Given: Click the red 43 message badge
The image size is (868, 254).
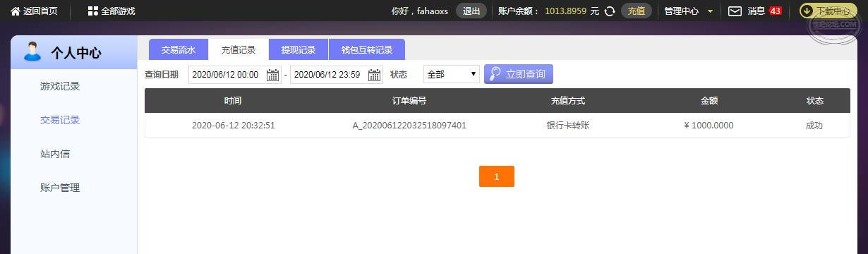Looking at the screenshot, I should coord(775,11).
